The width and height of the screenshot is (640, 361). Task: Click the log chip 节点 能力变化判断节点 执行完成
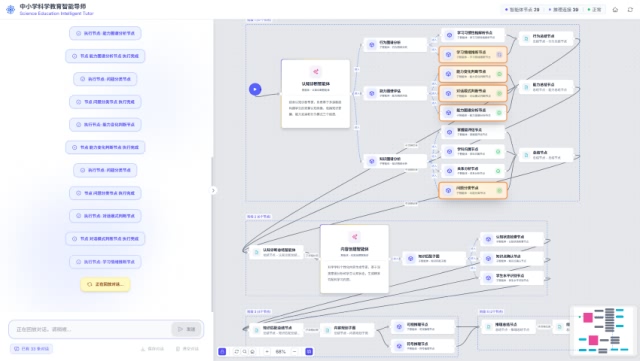point(105,147)
